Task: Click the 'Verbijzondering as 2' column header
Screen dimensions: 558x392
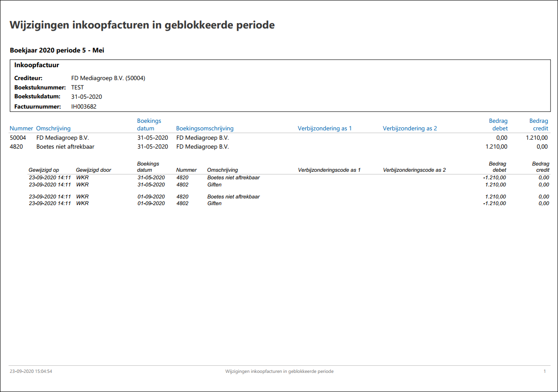Action: [x=410, y=129]
